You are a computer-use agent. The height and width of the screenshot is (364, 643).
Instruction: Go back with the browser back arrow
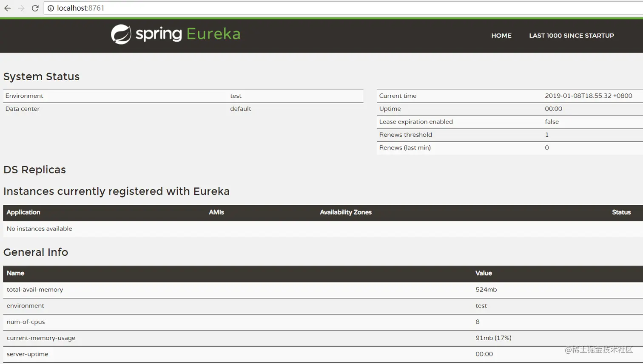click(7, 8)
